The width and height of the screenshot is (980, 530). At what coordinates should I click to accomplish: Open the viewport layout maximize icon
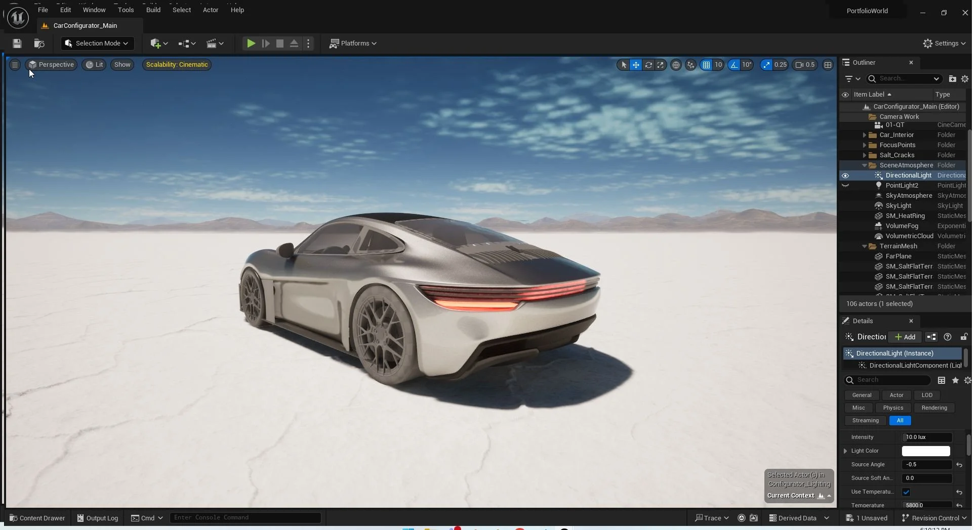828,65
